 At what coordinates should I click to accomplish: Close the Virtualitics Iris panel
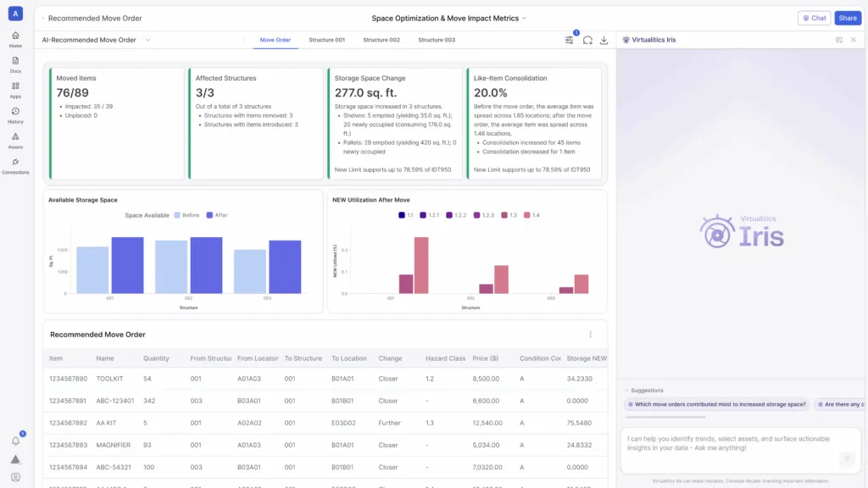pyautogui.click(x=854, y=40)
